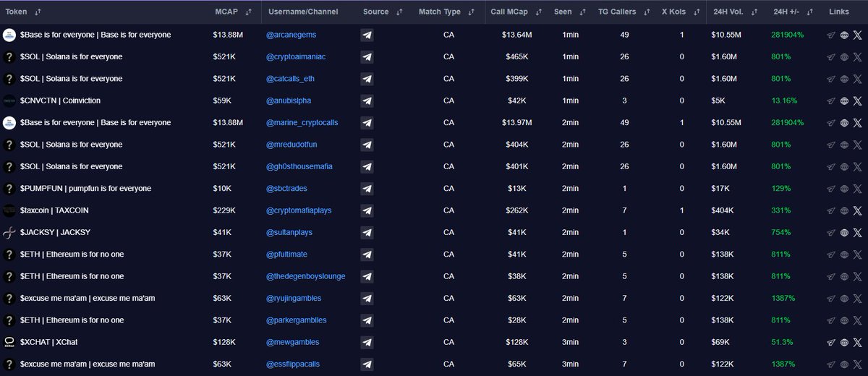Open the X link for $CNVCTN Coinviction

(858, 101)
